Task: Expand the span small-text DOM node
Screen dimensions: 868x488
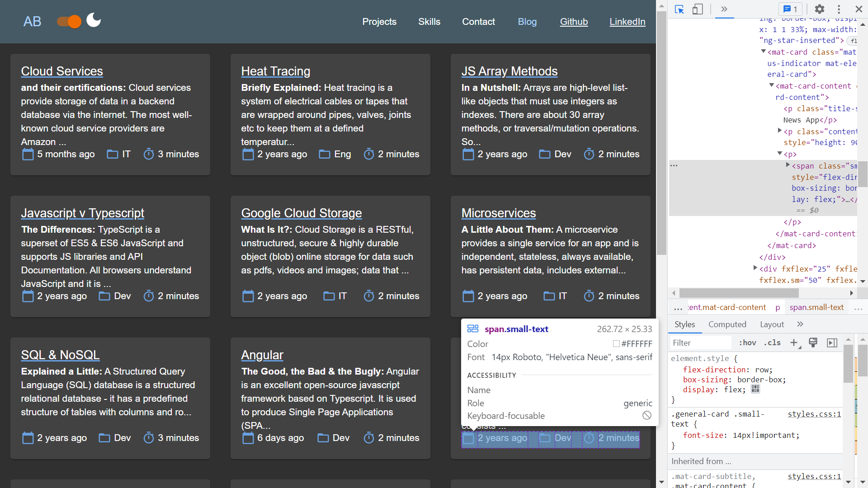Action: 788,165
